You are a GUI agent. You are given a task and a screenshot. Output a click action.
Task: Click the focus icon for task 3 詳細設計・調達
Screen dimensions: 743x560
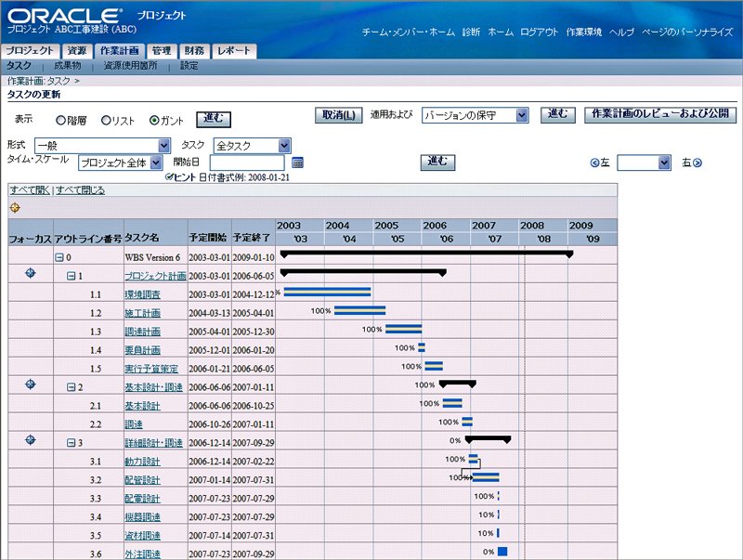31,440
